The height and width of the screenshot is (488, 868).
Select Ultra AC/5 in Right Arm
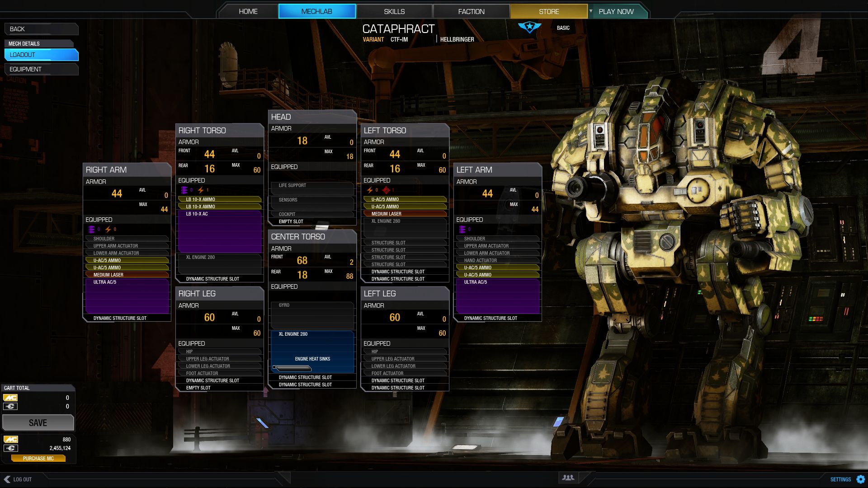(x=127, y=296)
